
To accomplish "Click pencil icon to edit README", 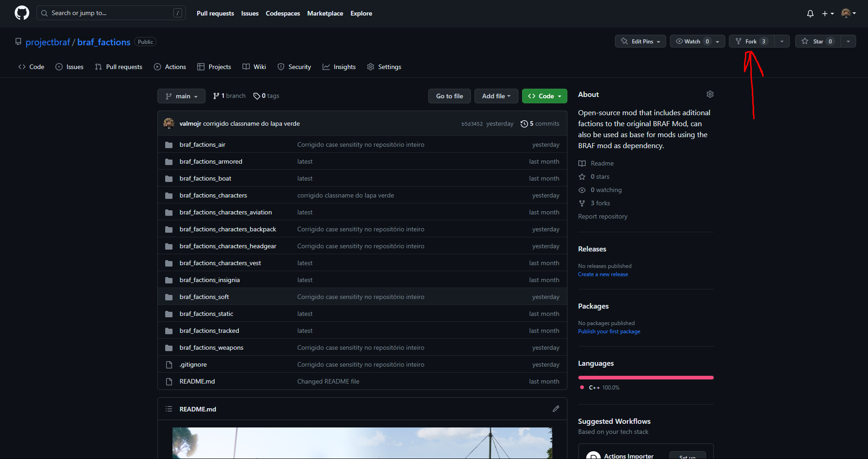I will 555,409.
